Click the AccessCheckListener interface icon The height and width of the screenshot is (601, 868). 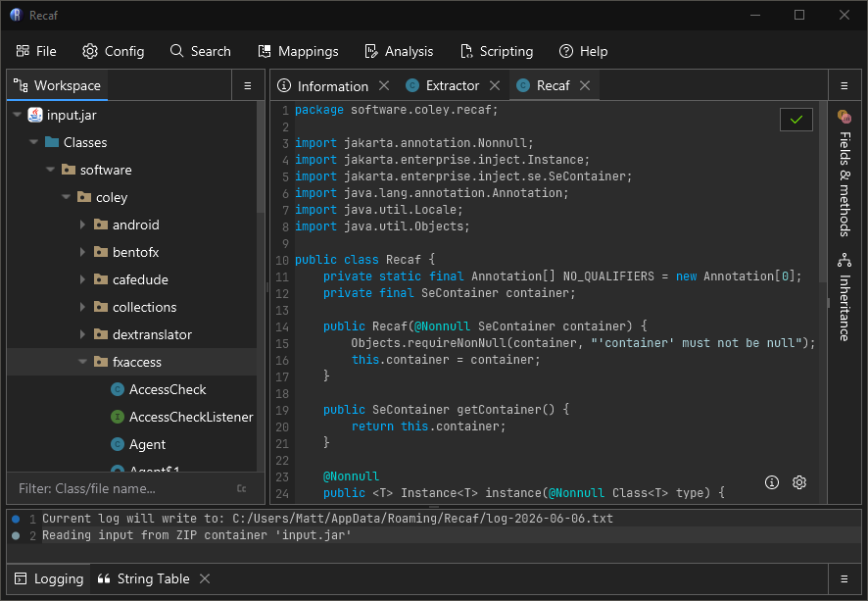click(x=118, y=417)
